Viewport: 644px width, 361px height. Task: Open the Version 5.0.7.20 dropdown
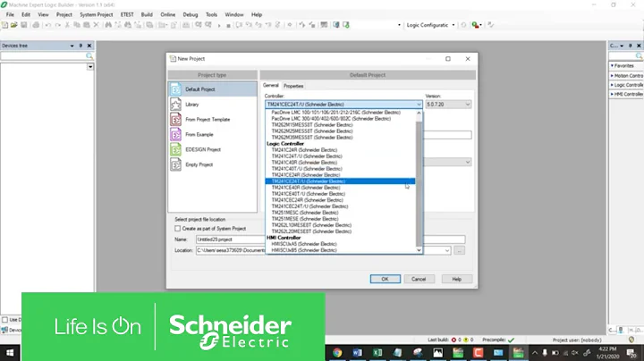click(448, 105)
